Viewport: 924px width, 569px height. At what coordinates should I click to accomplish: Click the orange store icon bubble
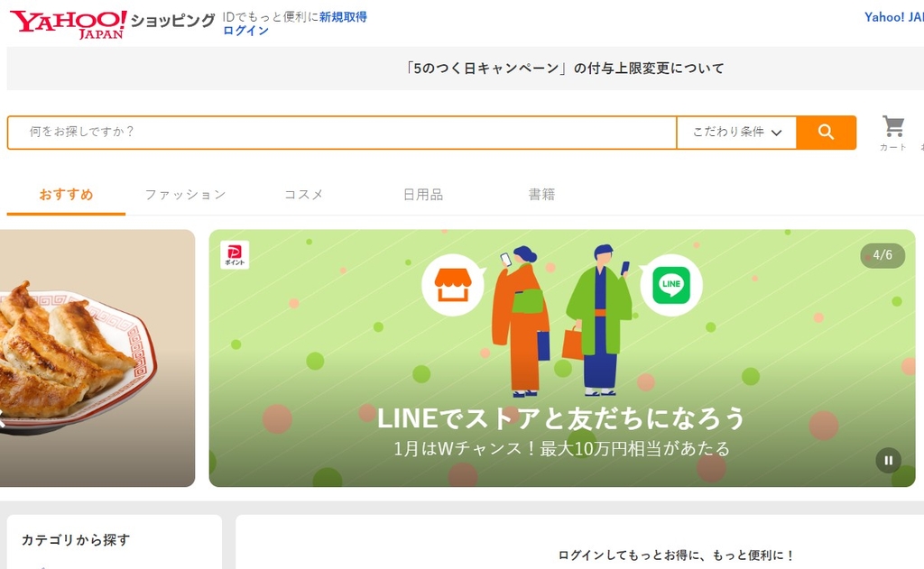pyautogui.click(x=452, y=285)
